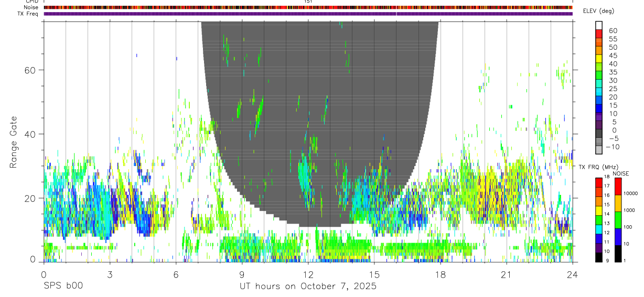This screenshot has width=644, height=297.
Task: Click the '12' tick label on UT hours axis
Action: 308,274
